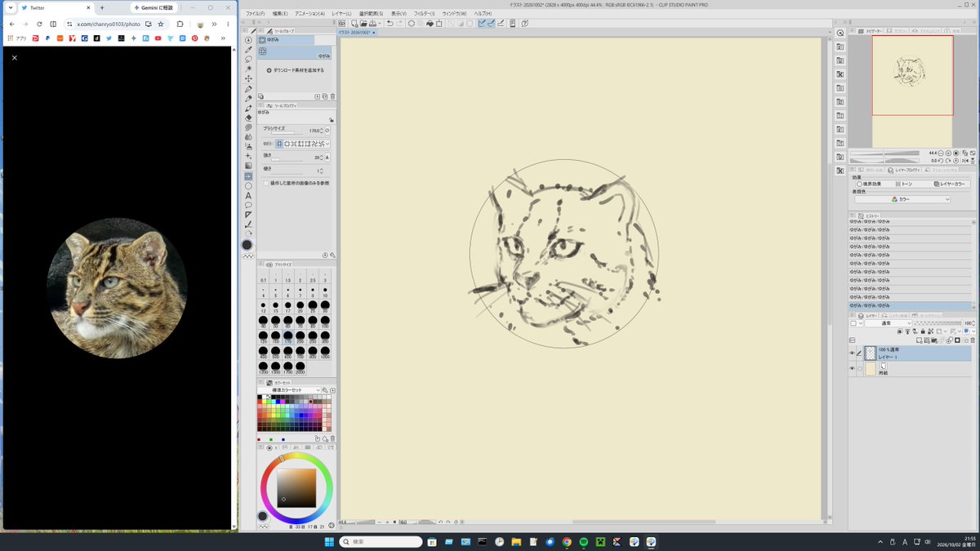The width and height of the screenshot is (980, 551).
Task: Click ダウンロード素材を追加する button
Action: [296, 70]
